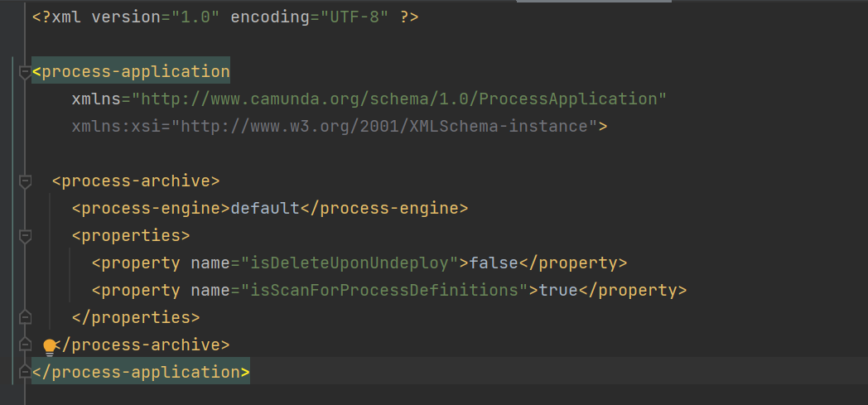The height and width of the screenshot is (405, 868).
Task: Click the highlighted closing process-application tag
Action: pyautogui.click(x=141, y=372)
